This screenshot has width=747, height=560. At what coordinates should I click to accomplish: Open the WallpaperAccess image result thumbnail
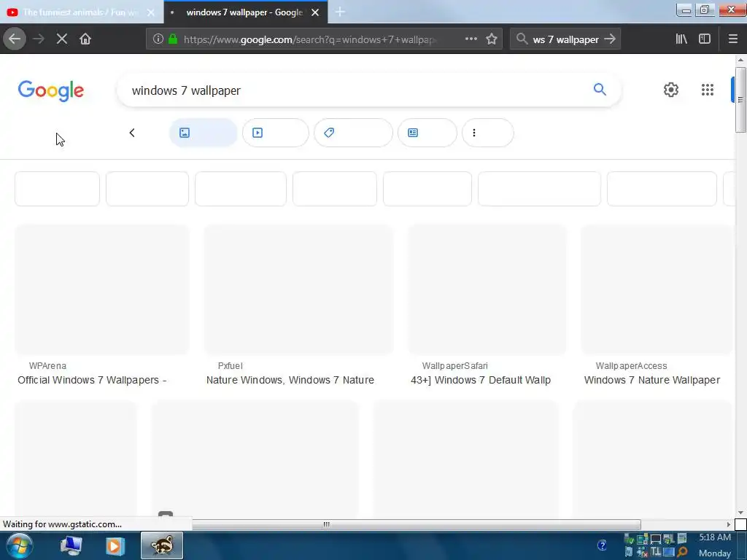click(x=657, y=289)
